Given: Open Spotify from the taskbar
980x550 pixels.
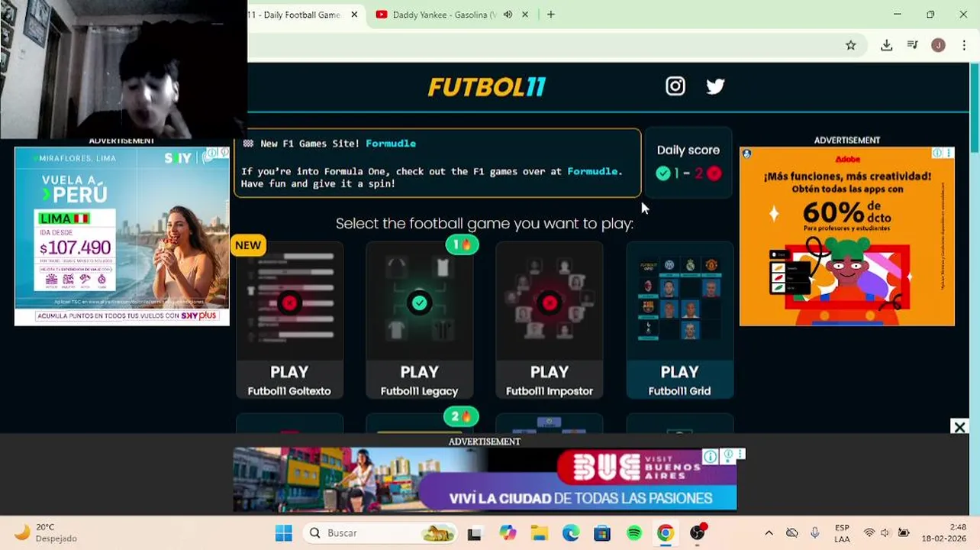Looking at the screenshot, I should pyautogui.click(x=634, y=533).
